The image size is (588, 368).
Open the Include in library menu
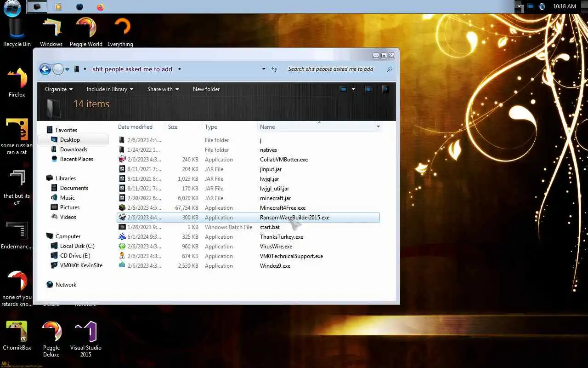tap(110, 89)
